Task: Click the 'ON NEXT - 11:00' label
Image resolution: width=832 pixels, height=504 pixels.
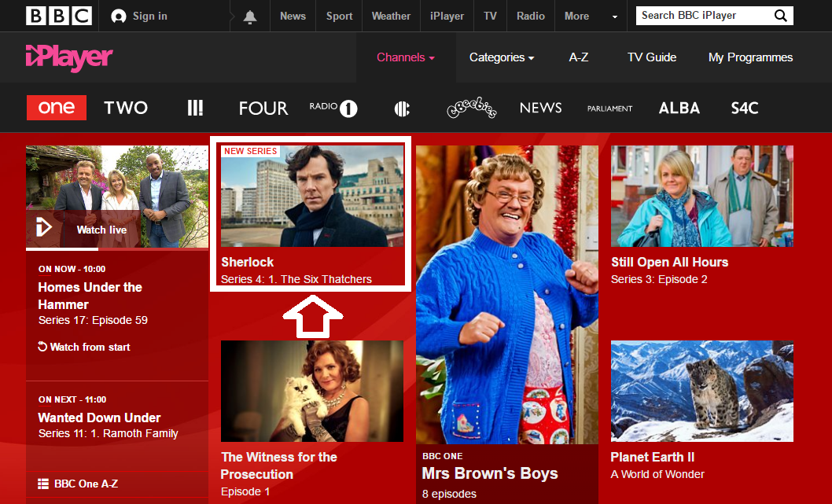Action: (x=72, y=399)
